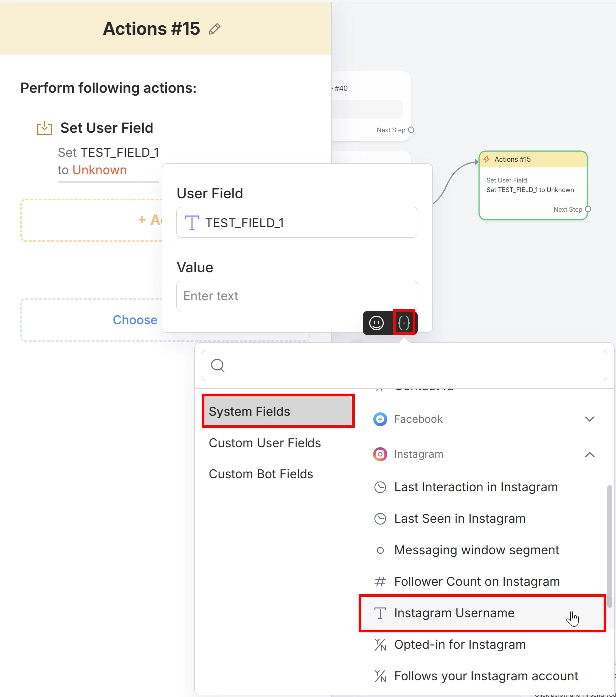Open the Custom Bot Fields category

point(261,474)
